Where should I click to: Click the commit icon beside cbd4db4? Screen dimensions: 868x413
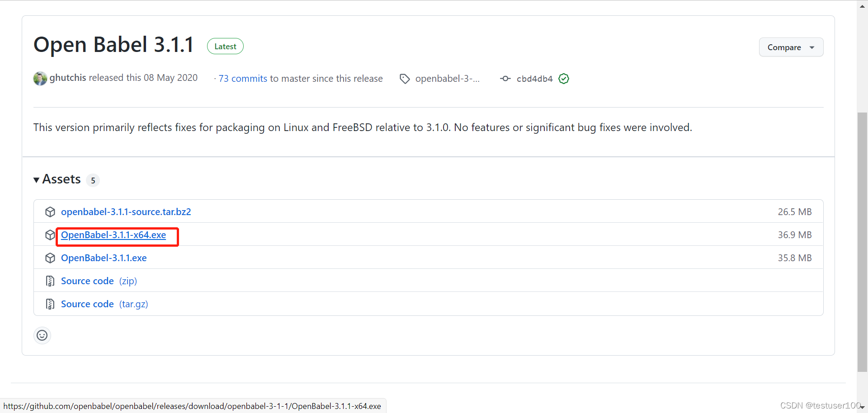(x=505, y=79)
